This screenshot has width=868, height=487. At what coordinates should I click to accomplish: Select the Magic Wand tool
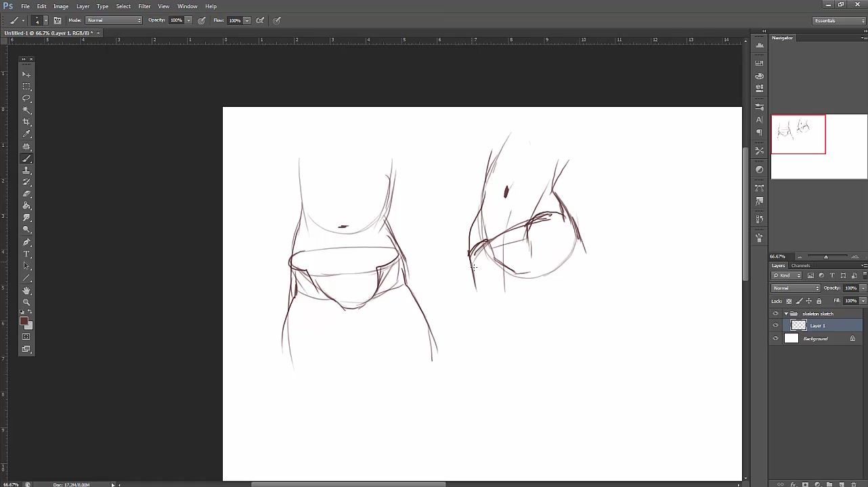26,110
